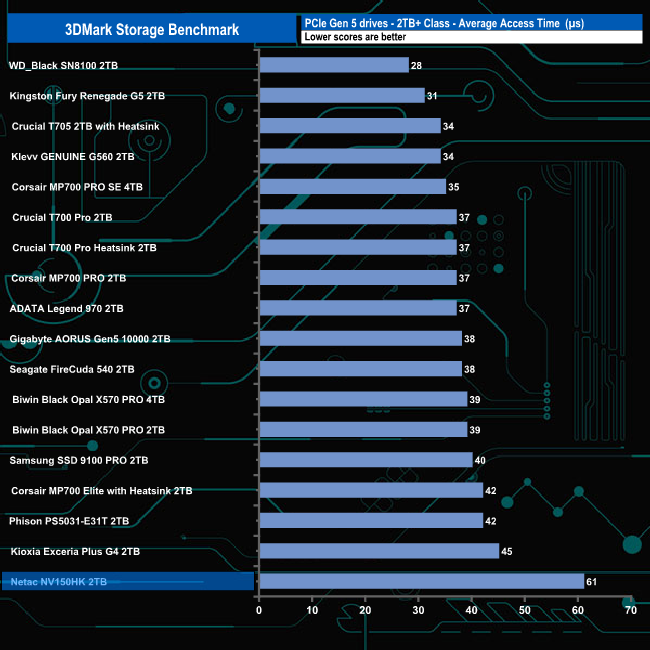Image resolution: width=650 pixels, height=650 pixels.
Task: Select the 'Crucial T705 2TB with Heatsink' label
Action: tap(85, 126)
